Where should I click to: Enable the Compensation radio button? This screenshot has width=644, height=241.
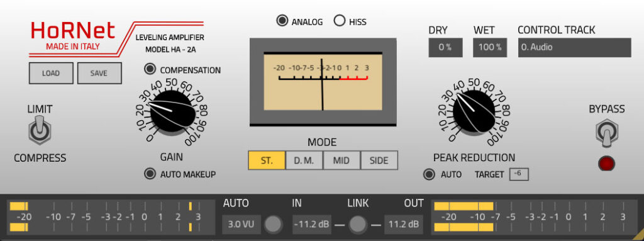[x=150, y=69]
